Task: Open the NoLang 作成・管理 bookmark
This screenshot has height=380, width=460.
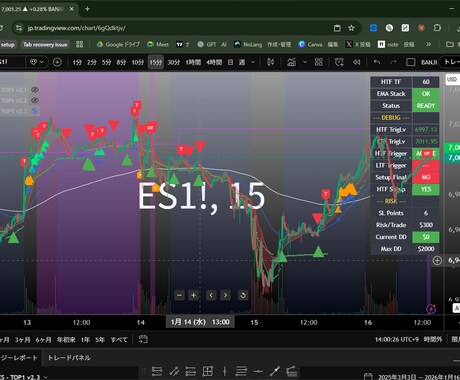Action: pyautogui.click(x=262, y=44)
